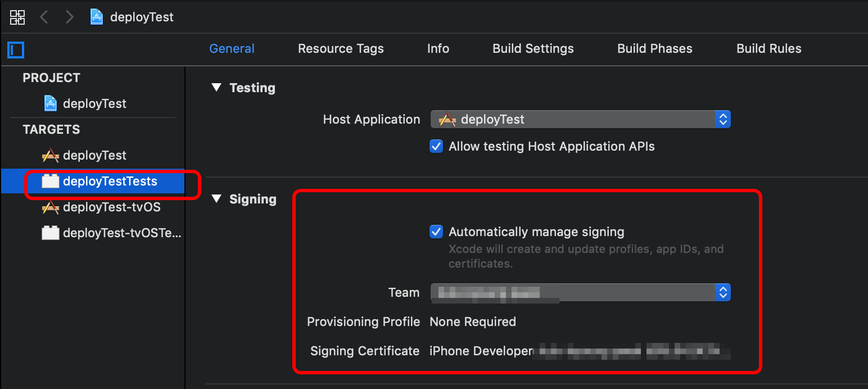
Task: Select the deployTest target
Action: [93, 155]
